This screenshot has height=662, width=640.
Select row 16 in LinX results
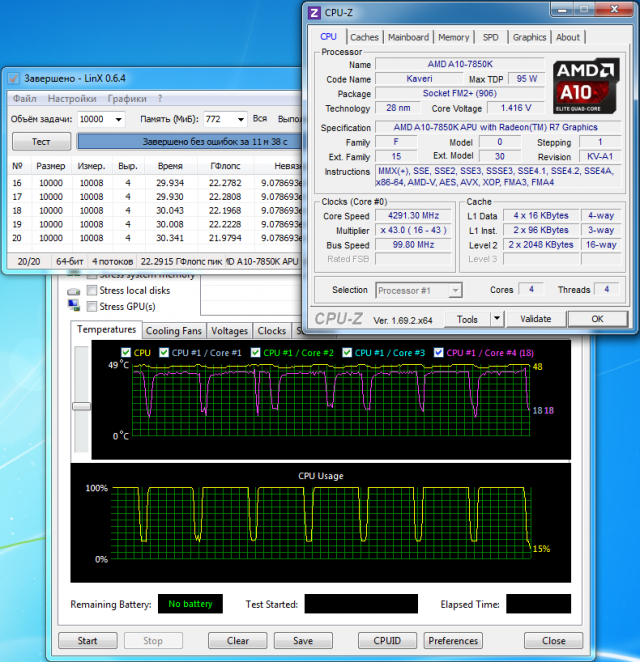[x=155, y=183]
